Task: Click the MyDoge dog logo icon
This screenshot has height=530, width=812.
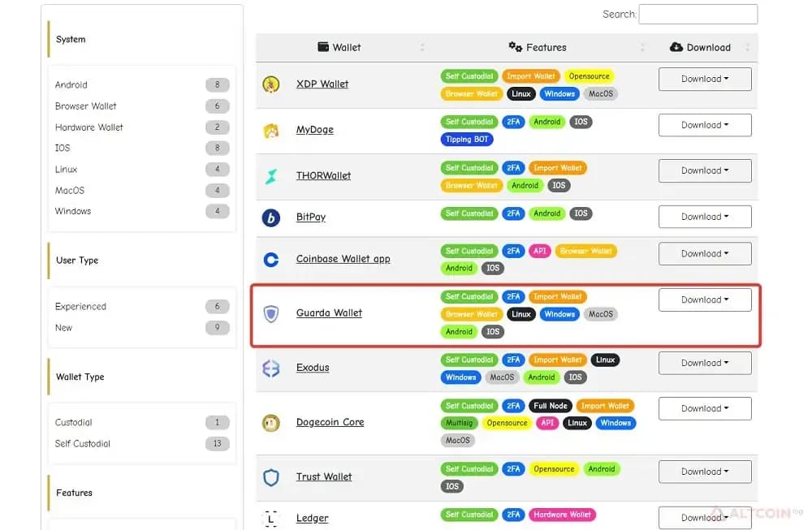Action: [x=271, y=131]
